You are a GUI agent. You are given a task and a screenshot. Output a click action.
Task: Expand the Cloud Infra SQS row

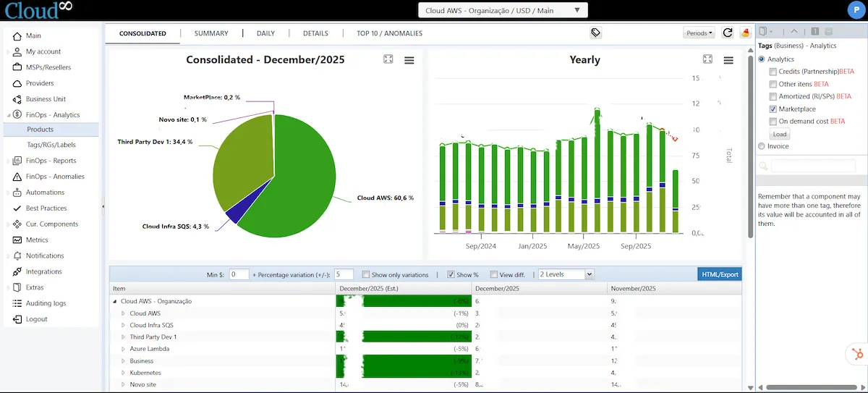(124, 325)
